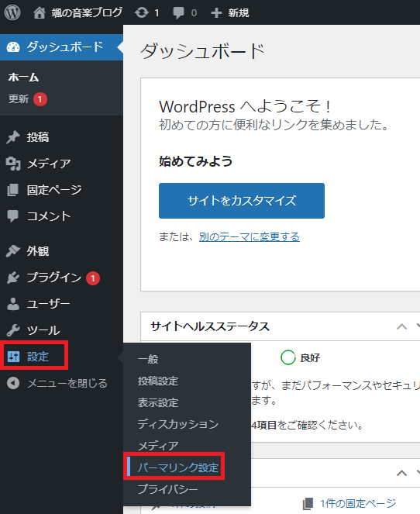
Task: Click the plus icon for 新規
Action: pyautogui.click(x=216, y=12)
